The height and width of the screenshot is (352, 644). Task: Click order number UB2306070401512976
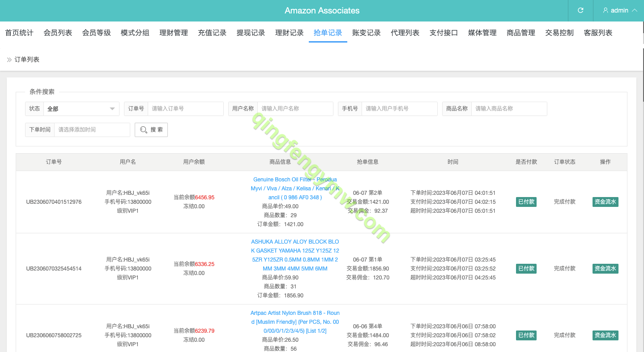point(54,202)
